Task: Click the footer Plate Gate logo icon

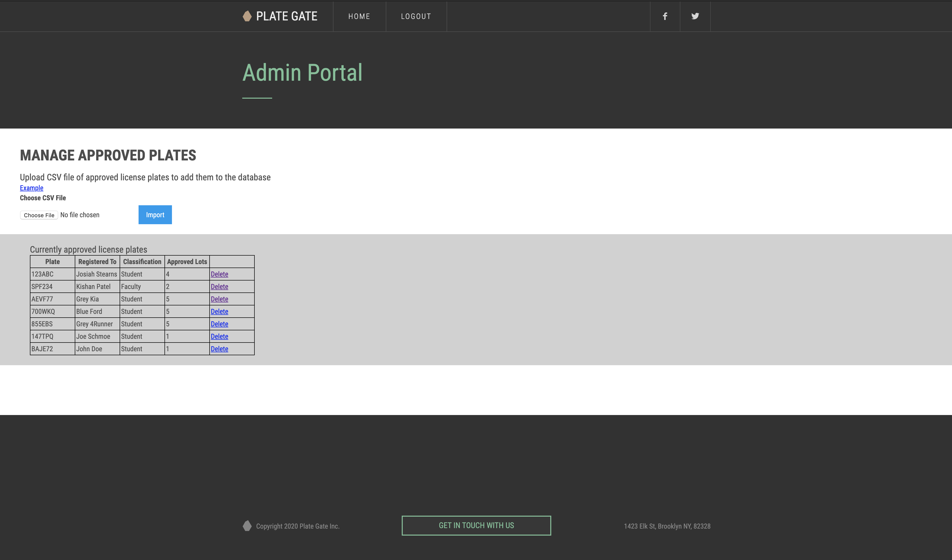Action: point(247,526)
